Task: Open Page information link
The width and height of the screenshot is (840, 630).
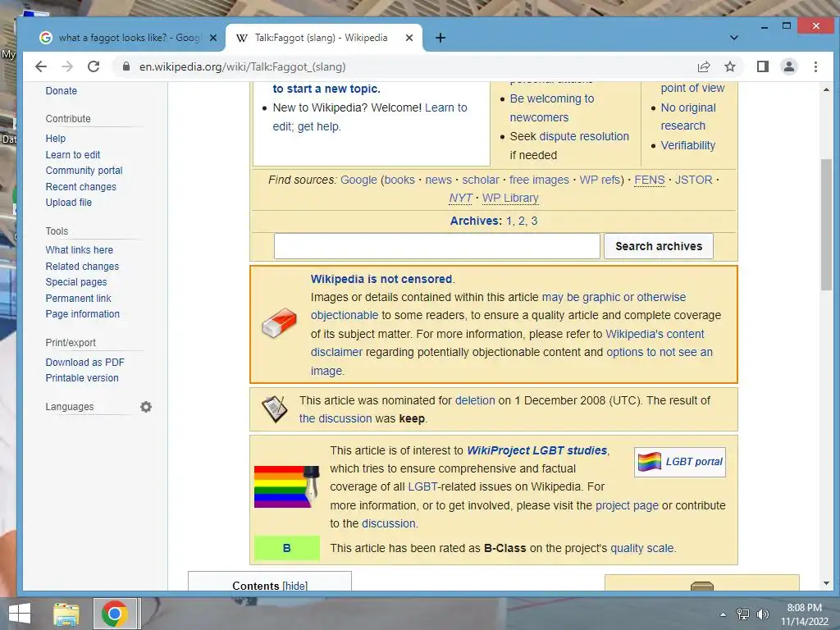Action: tap(82, 314)
